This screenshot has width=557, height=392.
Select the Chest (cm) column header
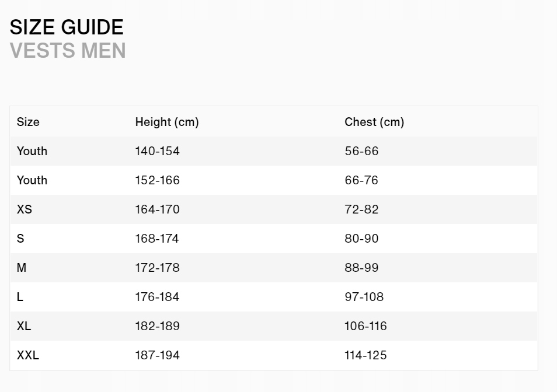(x=374, y=122)
